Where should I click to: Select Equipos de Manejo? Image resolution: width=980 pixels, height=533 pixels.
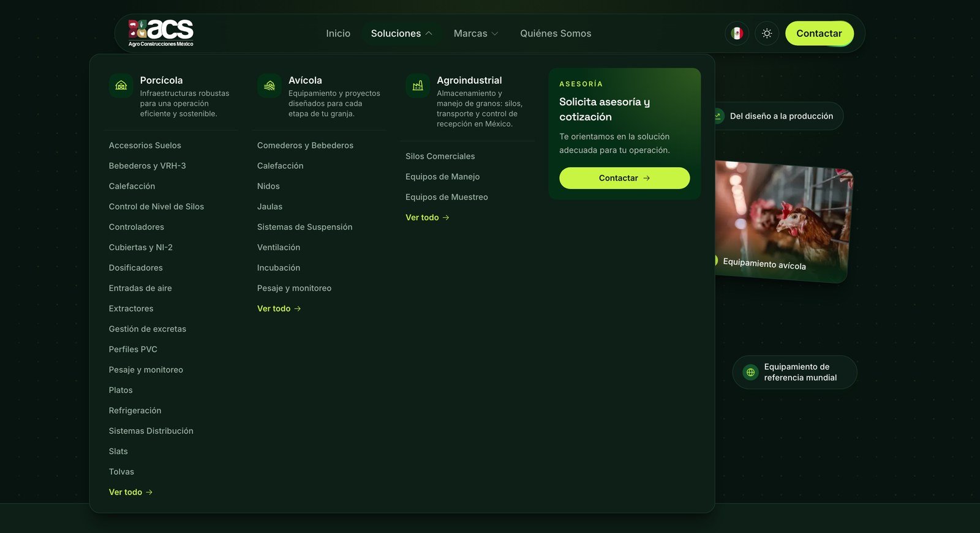[442, 177]
